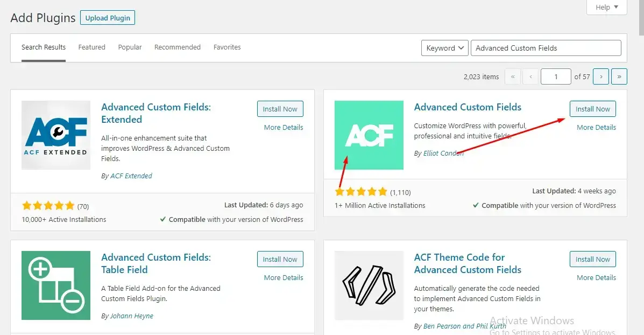This screenshot has width=644, height=335.
Task: Open Elliot Condon's author page
Action: [444, 153]
